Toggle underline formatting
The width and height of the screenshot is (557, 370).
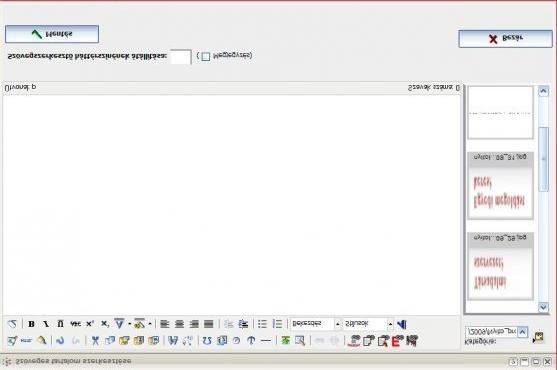[60, 324]
